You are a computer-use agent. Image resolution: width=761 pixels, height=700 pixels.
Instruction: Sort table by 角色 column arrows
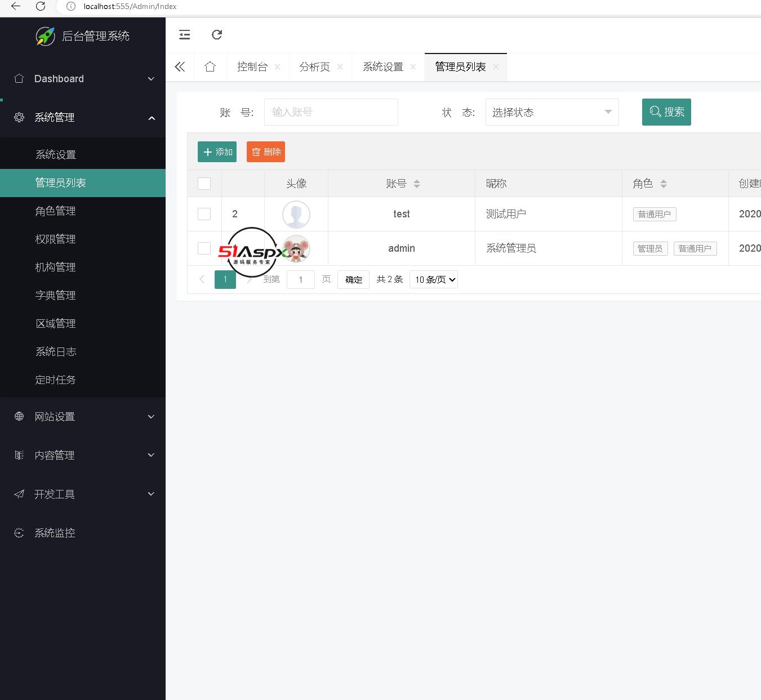coord(664,184)
